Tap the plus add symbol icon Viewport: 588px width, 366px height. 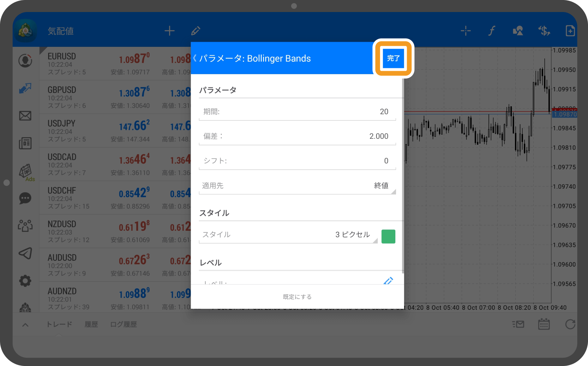[x=170, y=31]
